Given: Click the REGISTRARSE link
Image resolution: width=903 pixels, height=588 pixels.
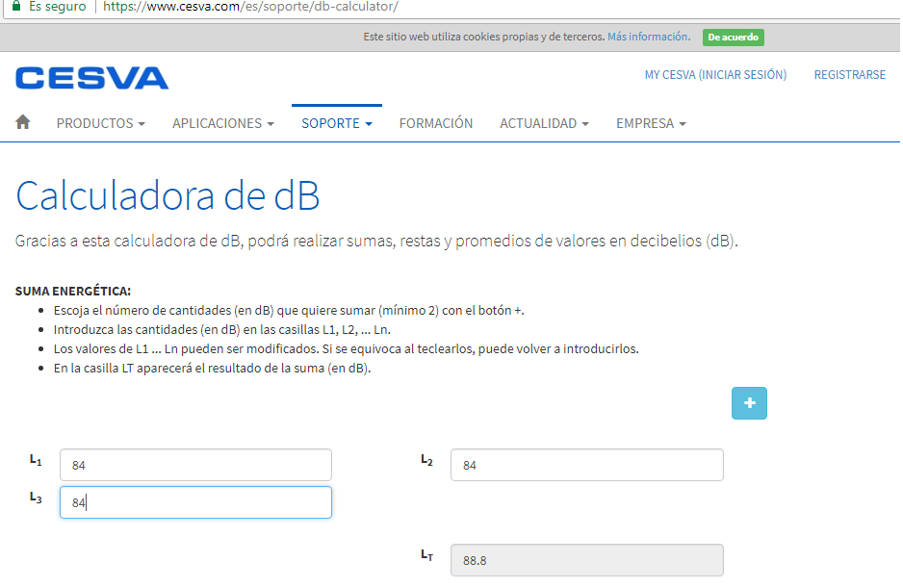Looking at the screenshot, I should coord(849,74).
